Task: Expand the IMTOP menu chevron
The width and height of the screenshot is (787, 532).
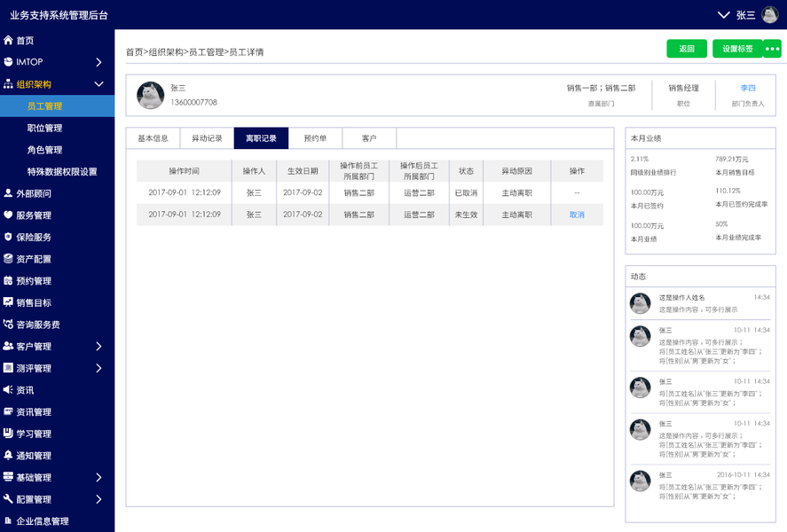Action: [98, 62]
